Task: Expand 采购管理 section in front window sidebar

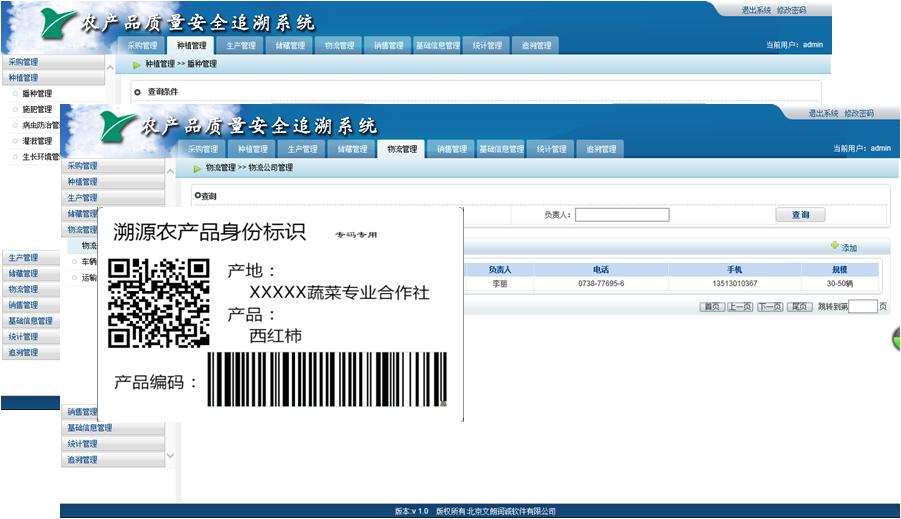Action: (113, 166)
